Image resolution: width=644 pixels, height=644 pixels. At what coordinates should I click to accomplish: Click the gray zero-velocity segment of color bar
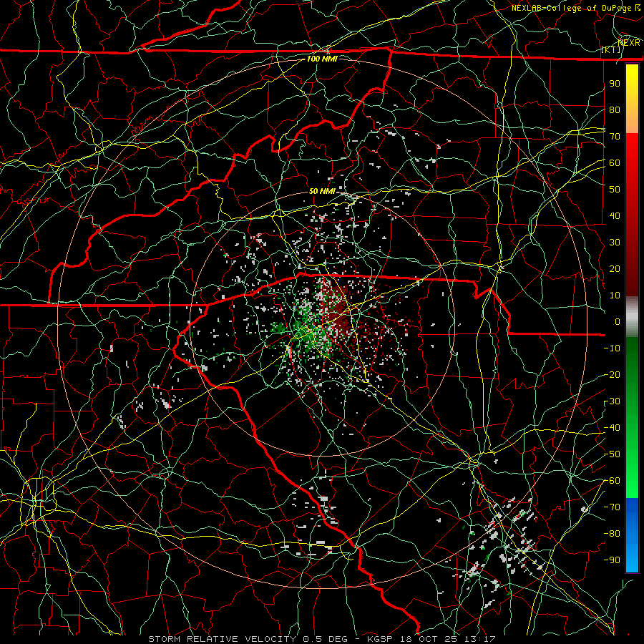point(632,317)
